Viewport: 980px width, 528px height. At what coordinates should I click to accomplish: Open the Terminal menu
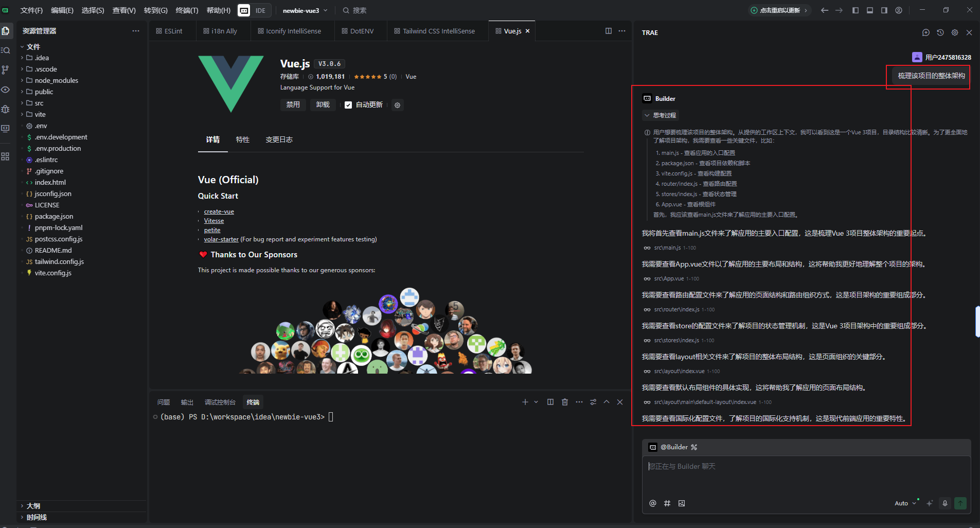(x=187, y=10)
